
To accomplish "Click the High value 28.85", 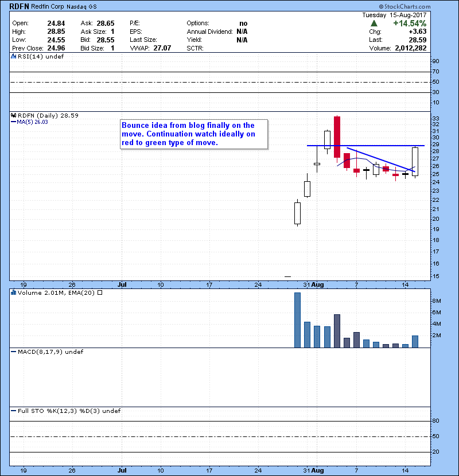I will pos(56,32).
